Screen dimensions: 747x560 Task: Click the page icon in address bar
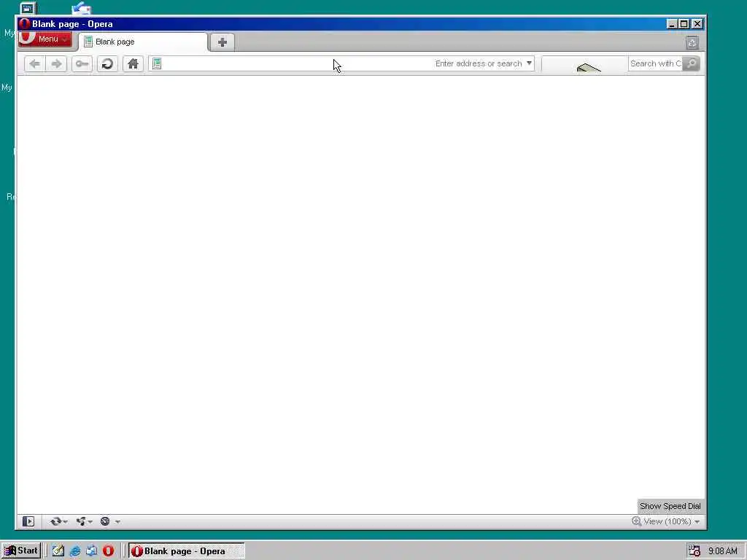click(157, 63)
